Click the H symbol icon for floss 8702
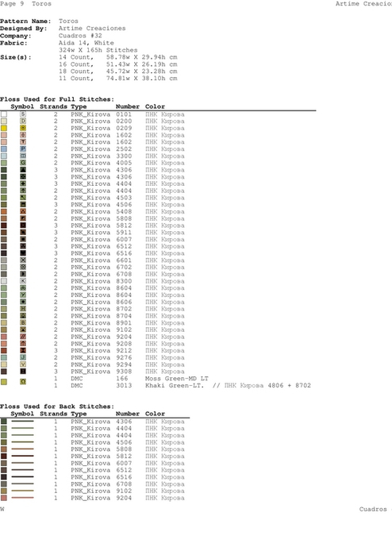 pyautogui.click(x=23, y=309)
